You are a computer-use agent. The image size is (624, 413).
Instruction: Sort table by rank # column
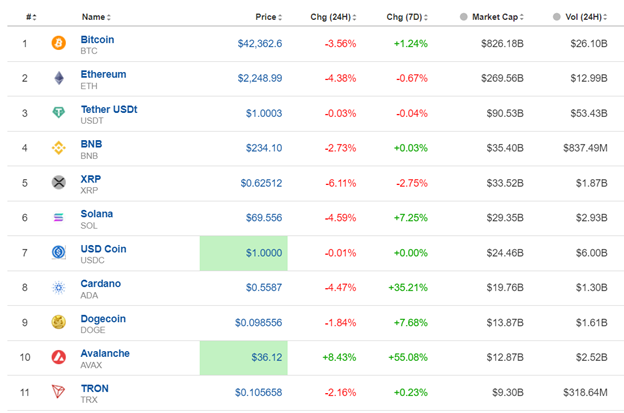pyautogui.click(x=31, y=17)
